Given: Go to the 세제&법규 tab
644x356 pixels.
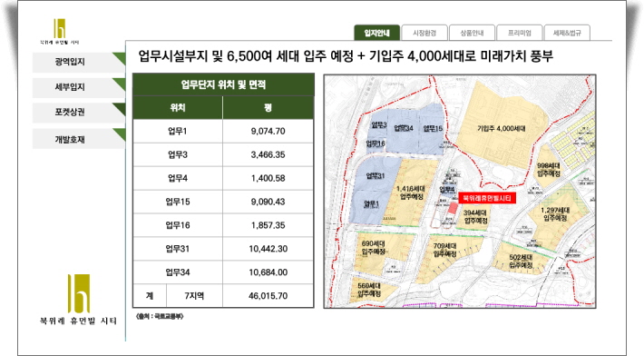Looking at the screenshot, I should pyautogui.click(x=567, y=33).
